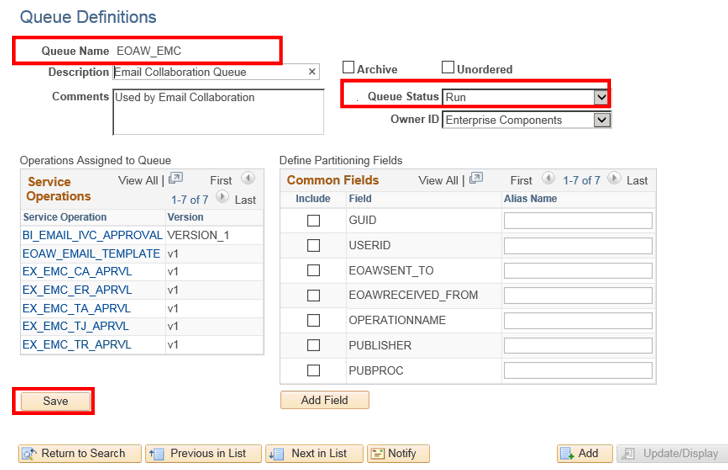Open the BI_EMAIL_IVC_APPROVAL service operation link
The width and height of the screenshot is (728, 470).
coord(91,234)
